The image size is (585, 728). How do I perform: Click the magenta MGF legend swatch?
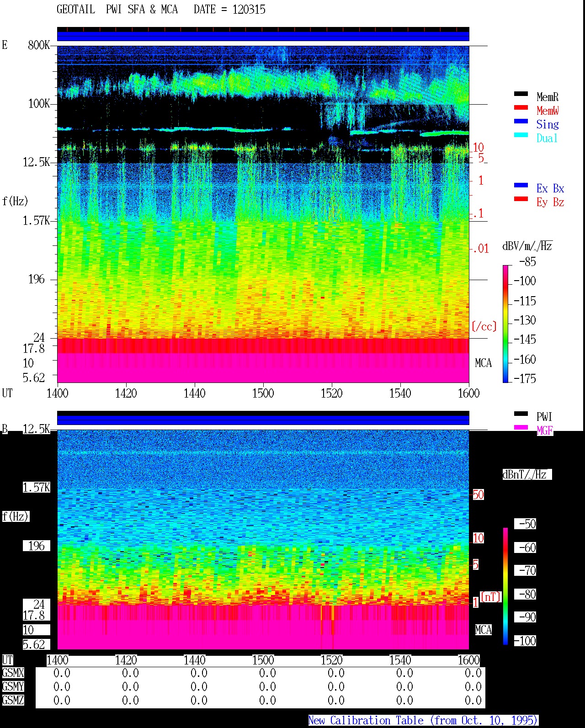click(x=521, y=427)
